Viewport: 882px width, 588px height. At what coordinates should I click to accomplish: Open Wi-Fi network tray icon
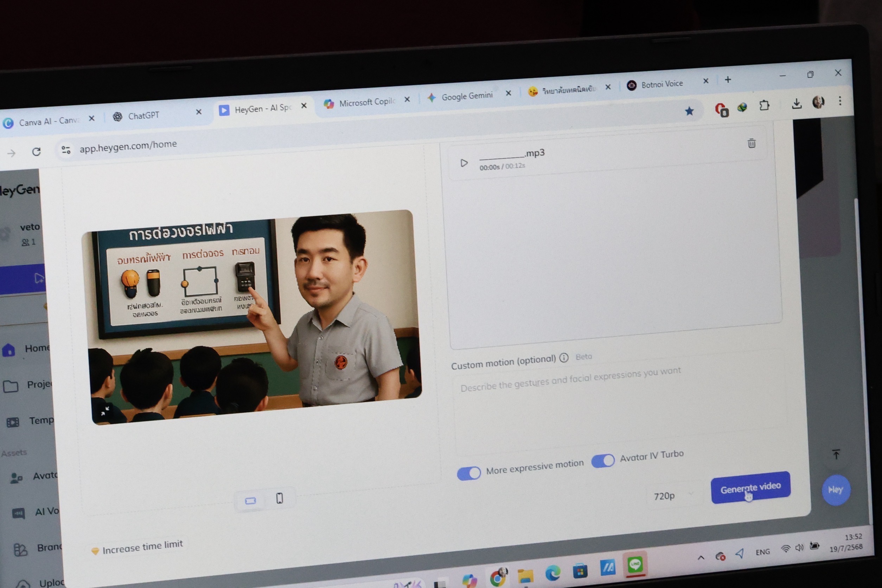[785, 549]
